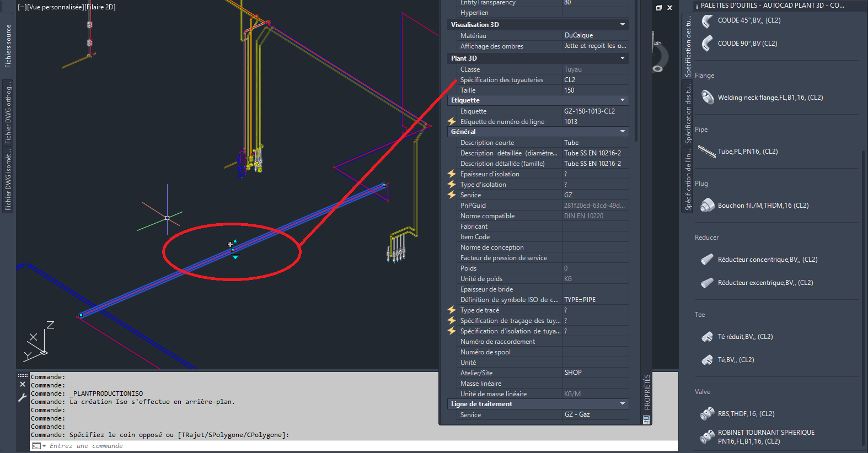The height and width of the screenshot is (453, 868).
Task: Collapse the Ligne de traitement section
Action: 623,404
